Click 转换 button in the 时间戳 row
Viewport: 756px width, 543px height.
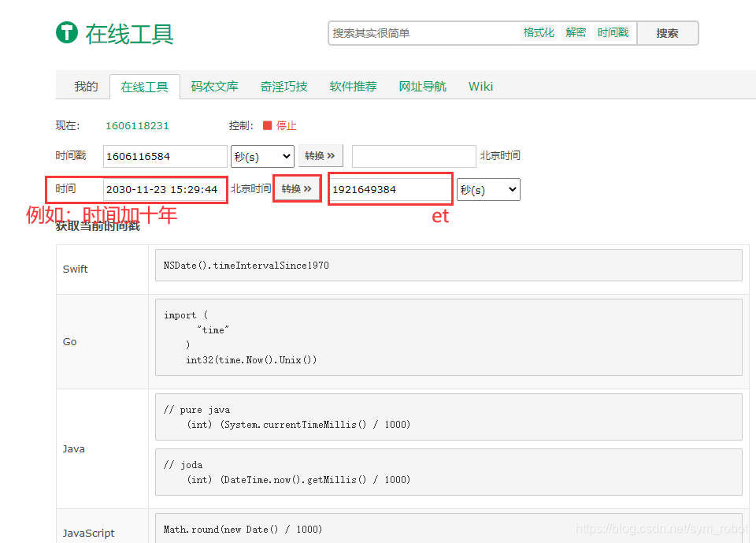click(x=321, y=155)
